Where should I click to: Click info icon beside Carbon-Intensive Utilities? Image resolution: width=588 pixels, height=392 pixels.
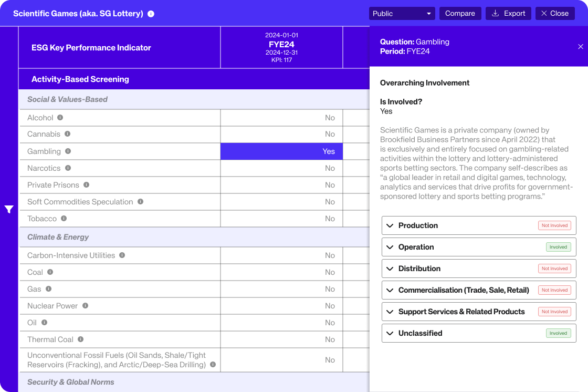[x=122, y=255]
